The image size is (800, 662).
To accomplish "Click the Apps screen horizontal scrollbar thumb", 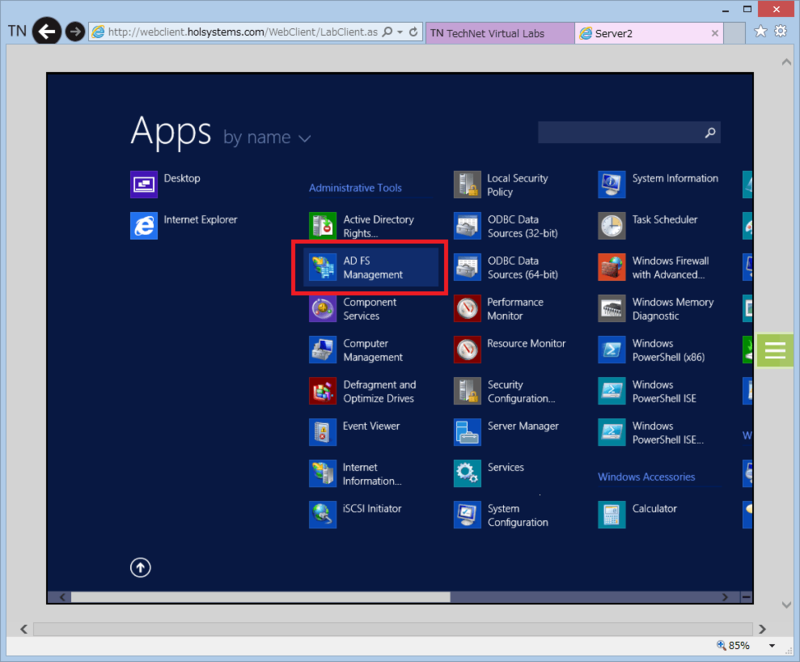I will point(260,597).
